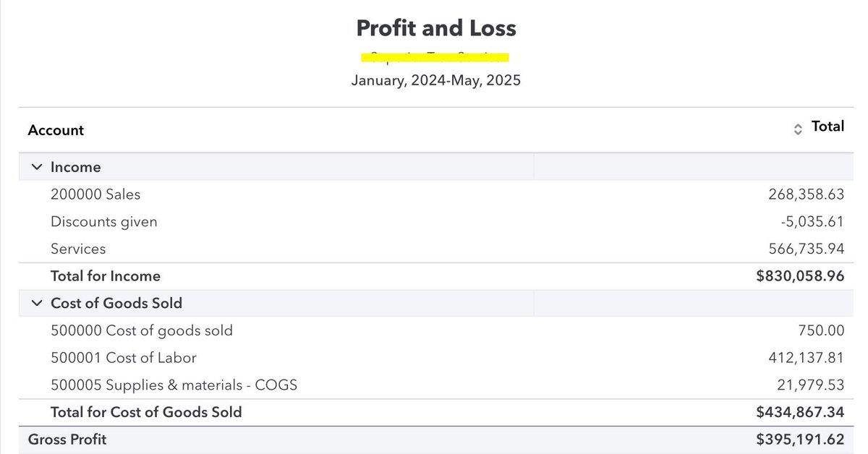Open the $434,867.34 COGS total
This screenshot has width=868, height=454.
click(x=800, y=412)
